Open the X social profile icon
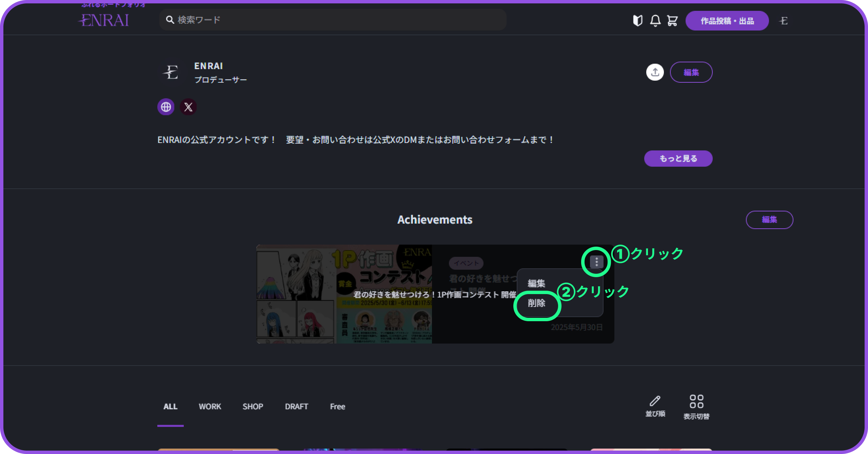Screen dimensions: 868x454 pos(188,107)
